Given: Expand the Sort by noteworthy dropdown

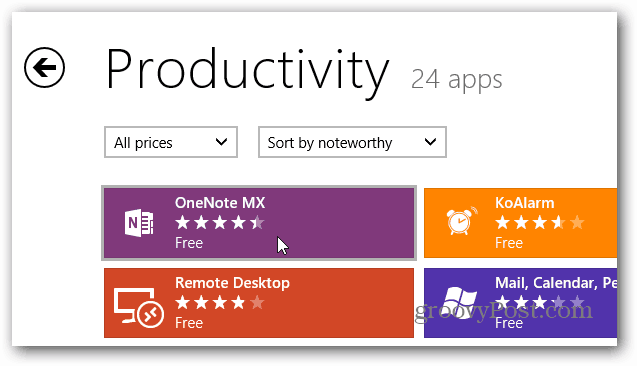Looking at the screenshot, I should click(x=352, y=142).
